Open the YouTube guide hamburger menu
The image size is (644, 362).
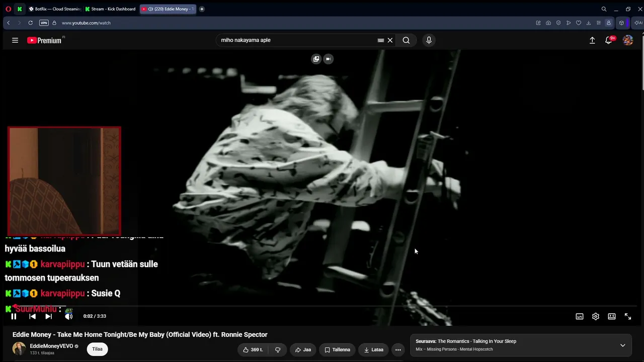[15, 40]
